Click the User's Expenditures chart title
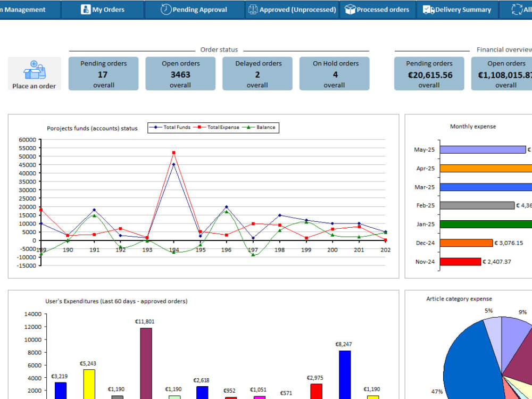This screenshot has width=532, height=399. pos(117,301)
